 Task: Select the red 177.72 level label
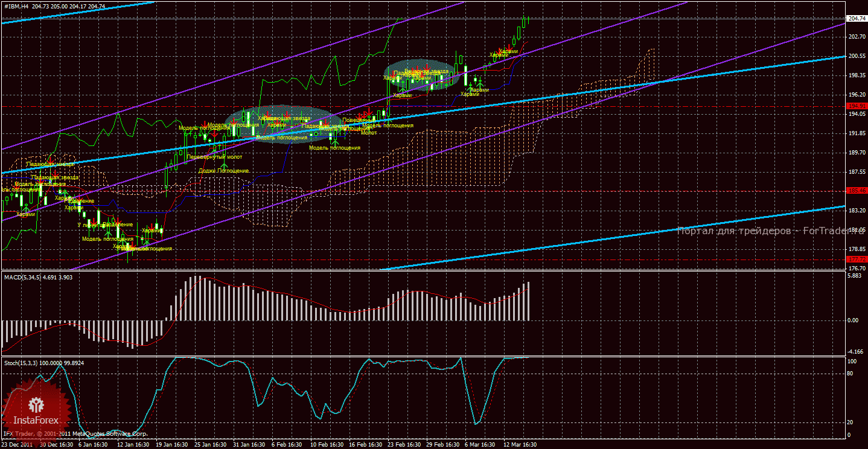857,260
